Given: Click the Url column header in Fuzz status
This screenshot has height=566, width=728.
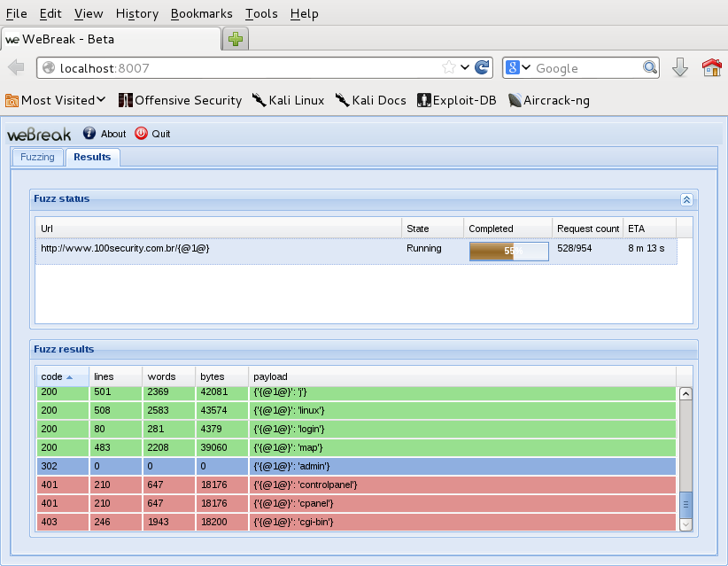Looking at the screenshot, I should [x=218, y=229].
